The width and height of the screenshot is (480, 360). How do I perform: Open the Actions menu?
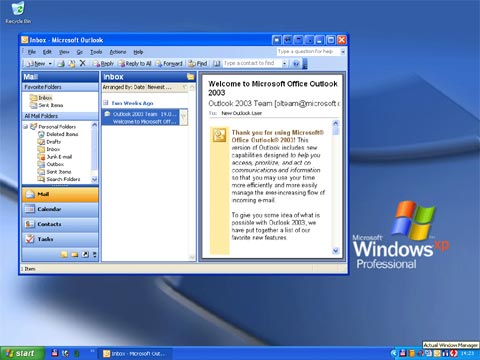[x=118, y=52]
